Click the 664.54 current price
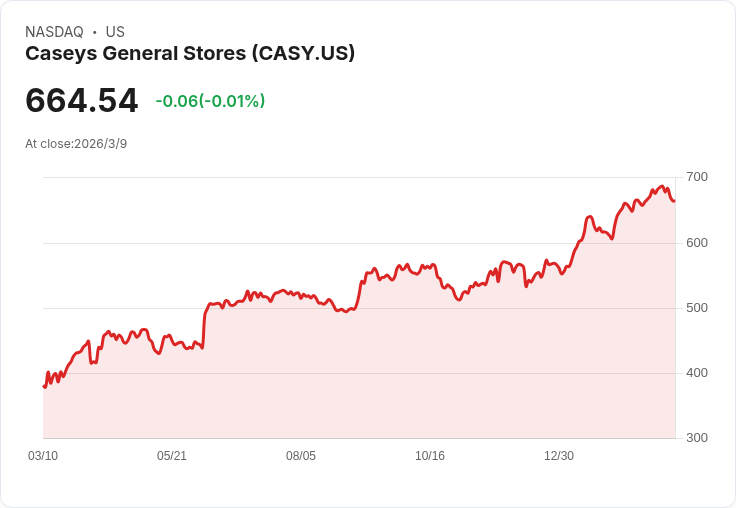Screen dimensions: 736x508 pos(82,100)
